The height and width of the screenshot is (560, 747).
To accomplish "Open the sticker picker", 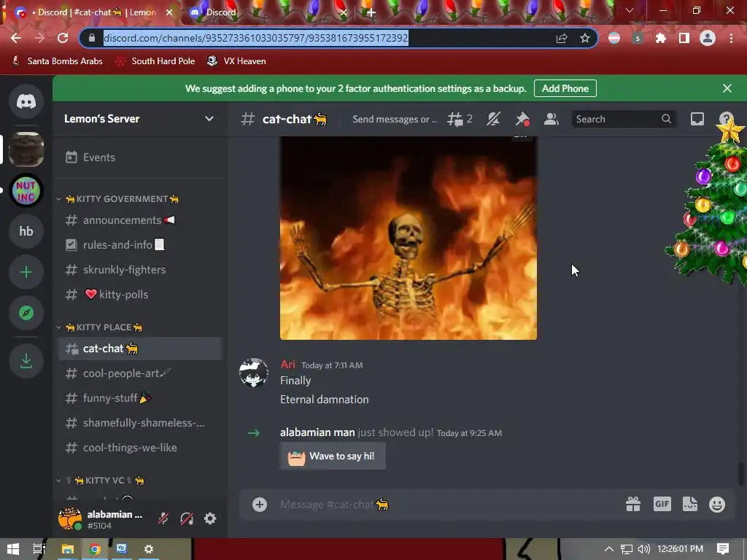I will 690,505.
